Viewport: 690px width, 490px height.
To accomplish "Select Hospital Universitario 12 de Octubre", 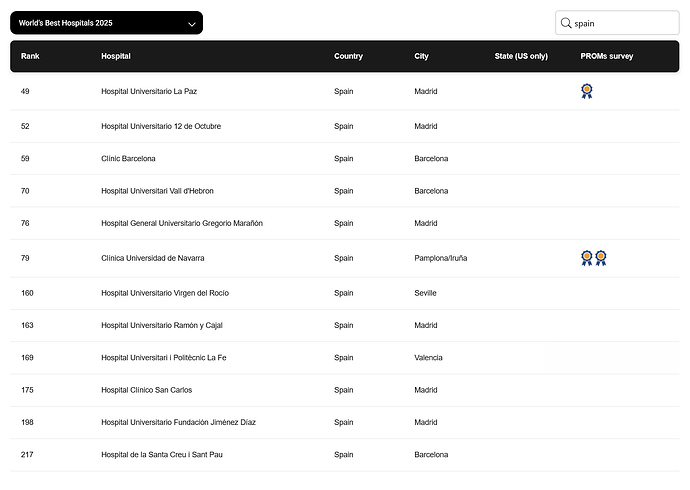I will point(161,126).
